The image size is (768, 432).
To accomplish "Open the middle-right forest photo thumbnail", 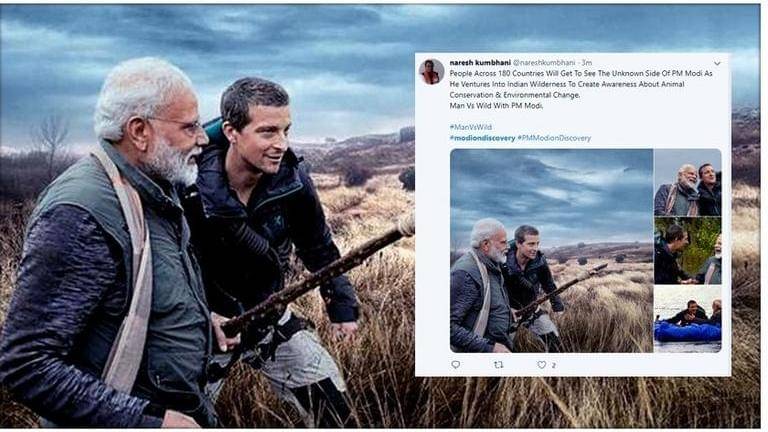I will click(687, 250).
